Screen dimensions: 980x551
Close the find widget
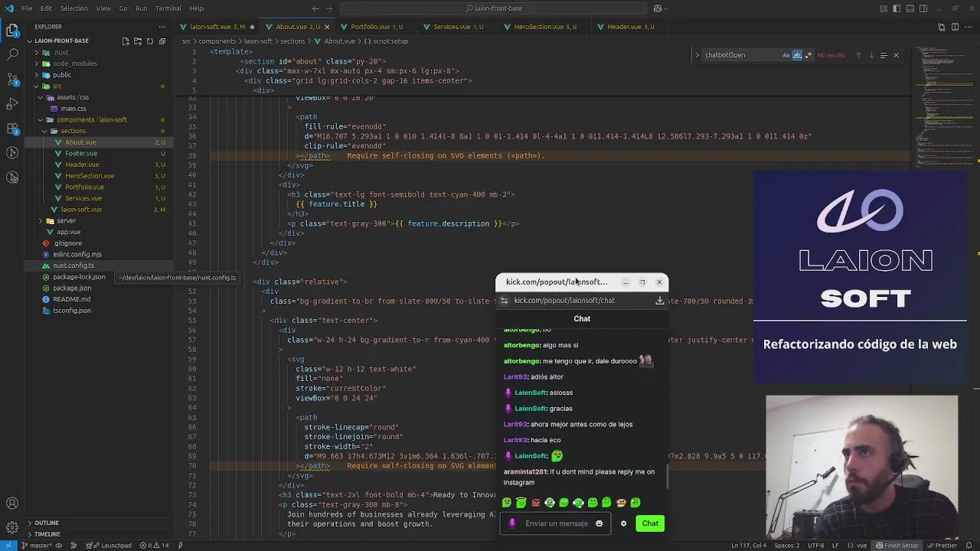pyautogui.click(x=896, y=55)
